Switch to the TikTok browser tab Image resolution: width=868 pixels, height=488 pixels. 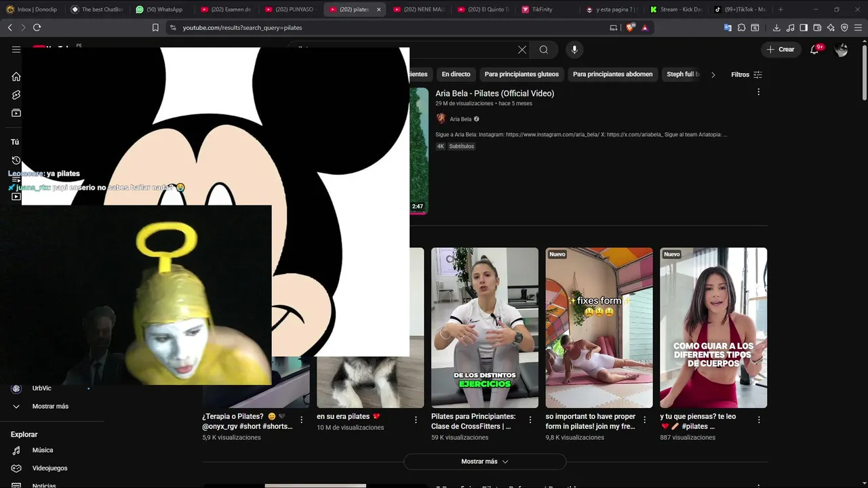pyautogui.click(x=740, y=9)
